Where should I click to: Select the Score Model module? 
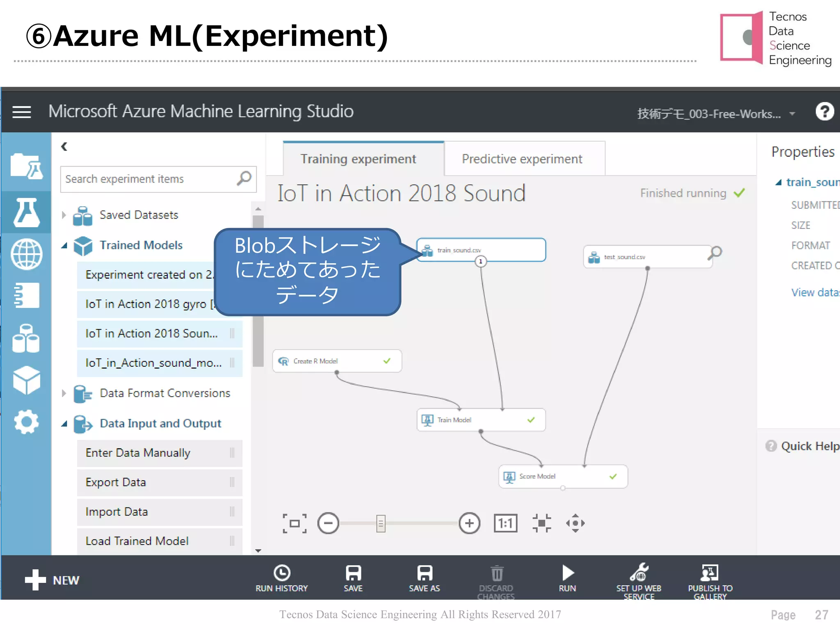tap(563, 476)
